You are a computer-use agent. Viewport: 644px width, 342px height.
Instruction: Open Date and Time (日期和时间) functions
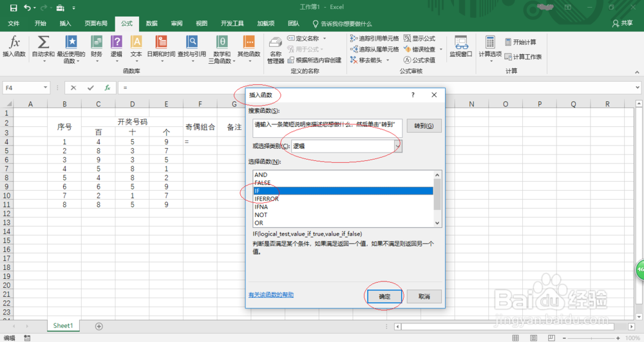(x=161, y=48)
